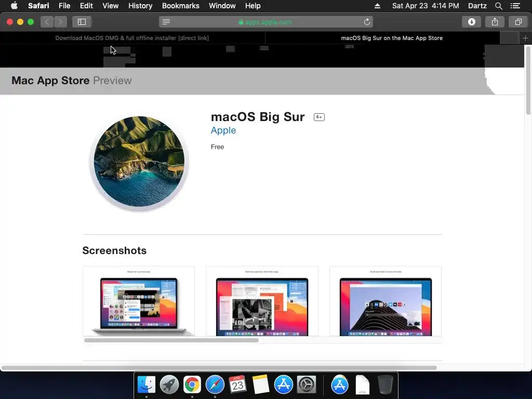The width and height of the screenshot is (532, 399).
Task: Click the 4+ age rating badge
Action: click(319, 117)
